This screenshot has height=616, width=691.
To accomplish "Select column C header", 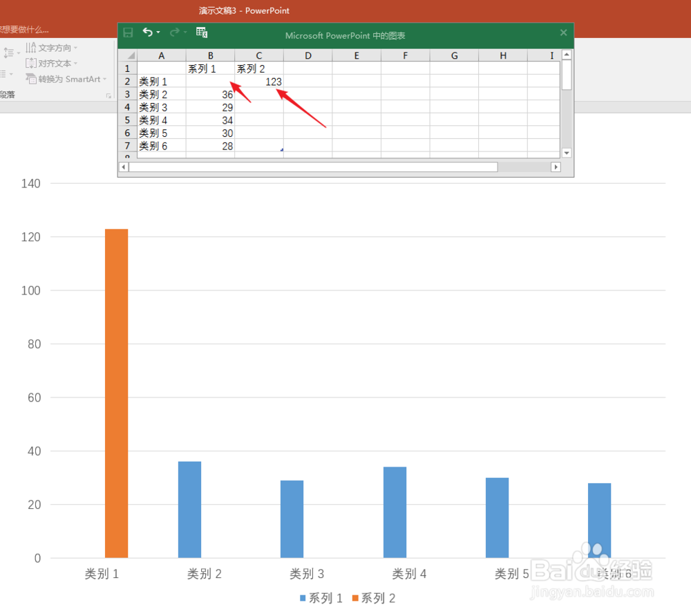I will (259, 55).
